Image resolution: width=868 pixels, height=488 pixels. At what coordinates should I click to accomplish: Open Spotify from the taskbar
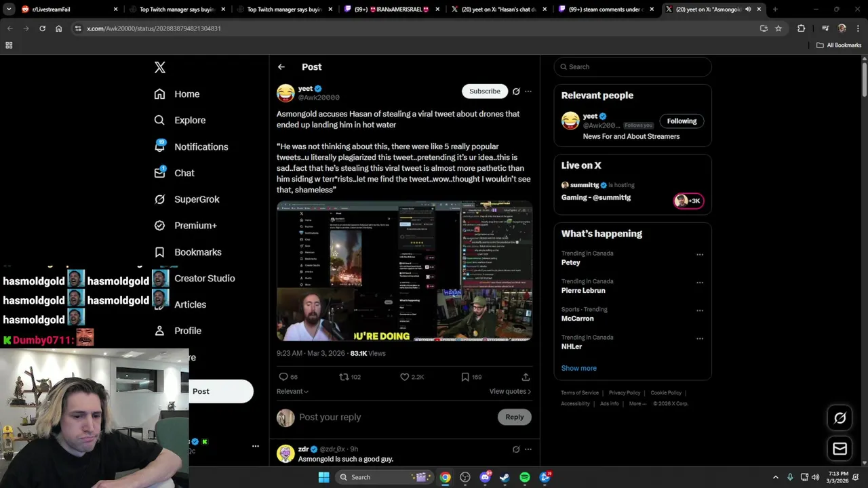click(x=525, y=477)
